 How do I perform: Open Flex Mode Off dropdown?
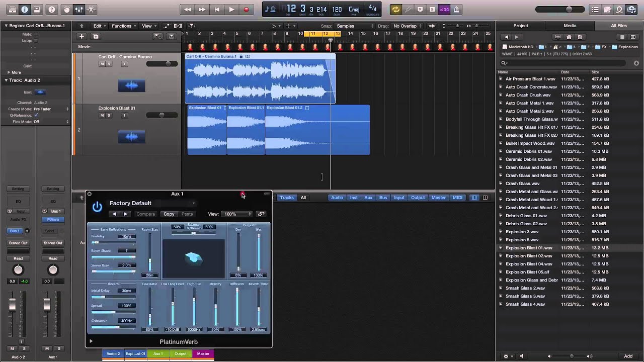51,122
